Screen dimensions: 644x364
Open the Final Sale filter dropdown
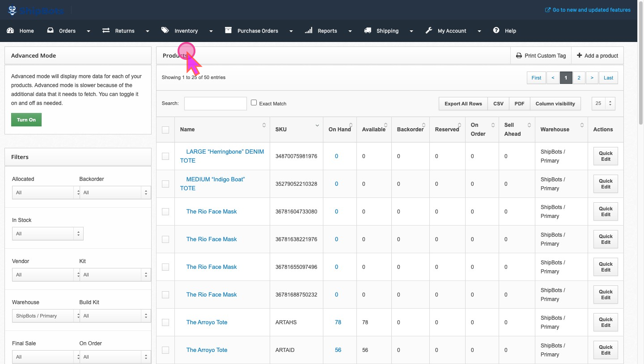tap(46, 357)
